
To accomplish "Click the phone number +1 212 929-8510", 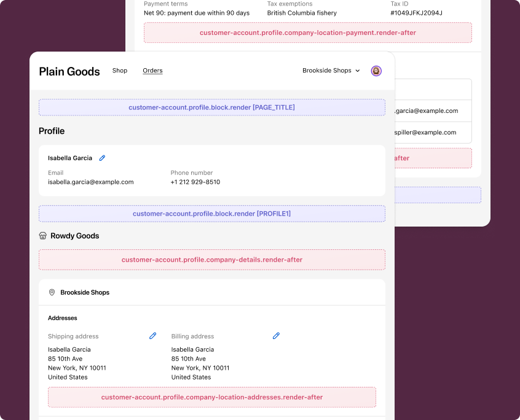I will click(195, 182).
